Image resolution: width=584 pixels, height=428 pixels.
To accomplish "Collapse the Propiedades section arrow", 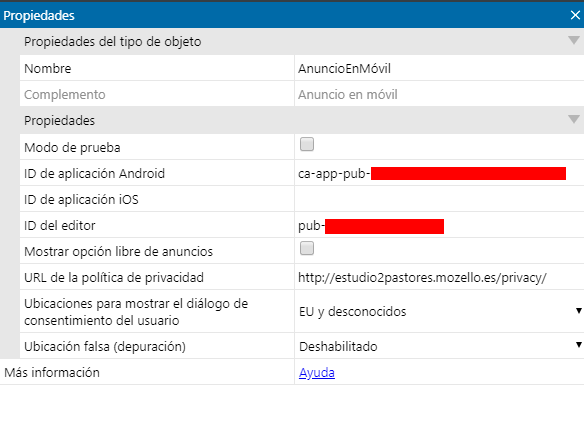I will click(x=574, y=119).
